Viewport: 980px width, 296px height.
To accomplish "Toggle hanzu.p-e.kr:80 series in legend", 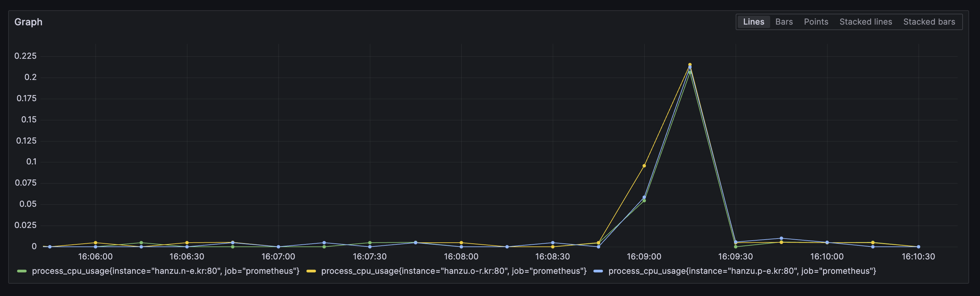I will pos(742,271).
